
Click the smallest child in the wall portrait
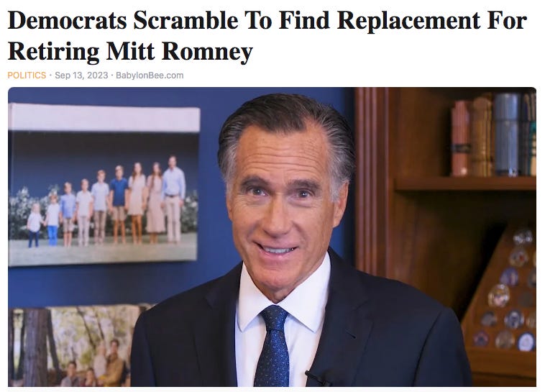coord(35,225)
